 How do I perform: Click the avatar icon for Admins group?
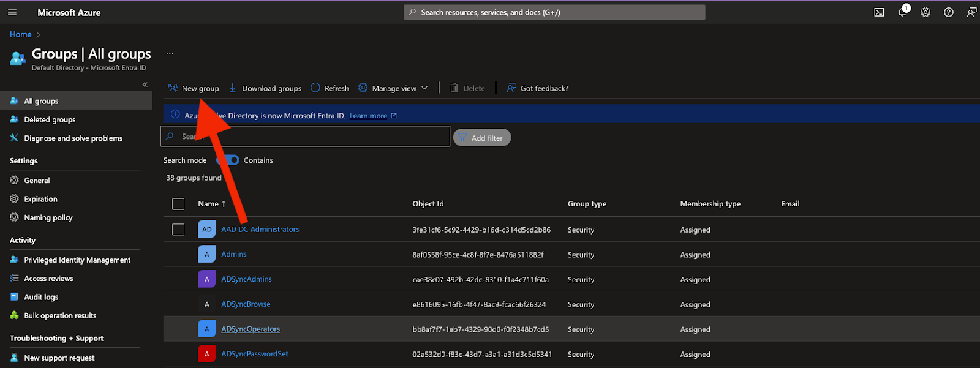(207, 254)
